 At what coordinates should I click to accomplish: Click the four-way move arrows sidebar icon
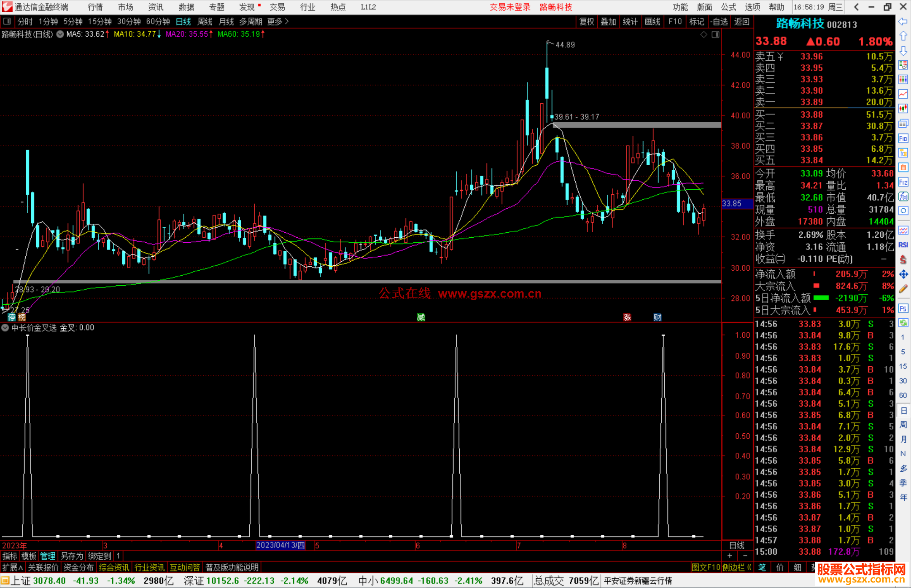[x=903, y=274]
